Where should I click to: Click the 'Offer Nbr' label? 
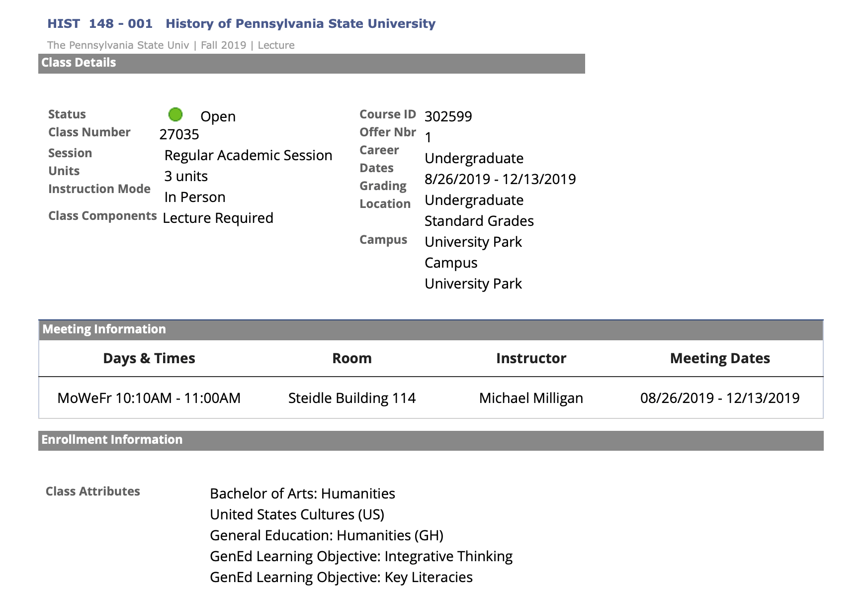tap(388, 132)
